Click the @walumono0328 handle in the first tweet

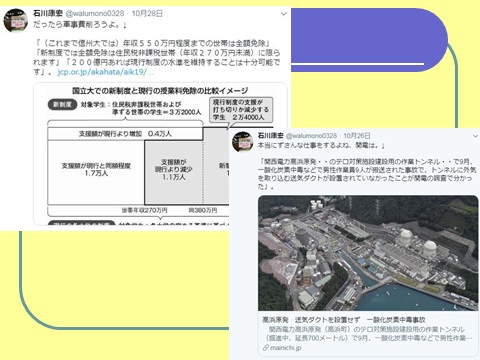click(x=95, y=14)
